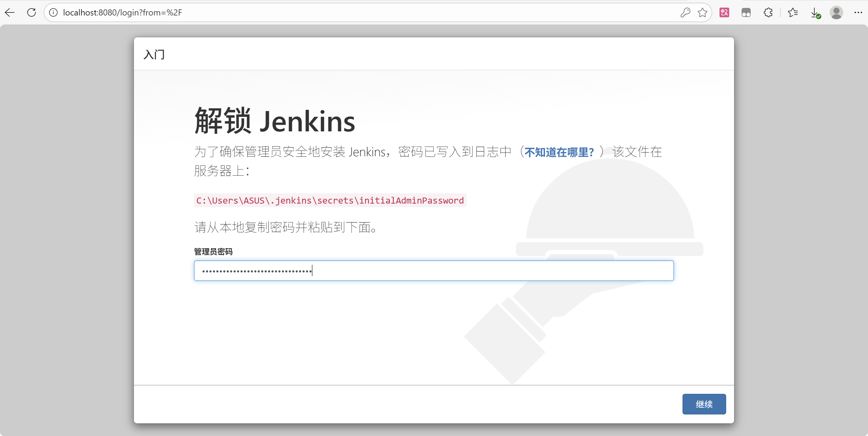This screenshot has width=868, height=436.
Task: Open the page translate extension icon
Action: click(x=724, y=12)
